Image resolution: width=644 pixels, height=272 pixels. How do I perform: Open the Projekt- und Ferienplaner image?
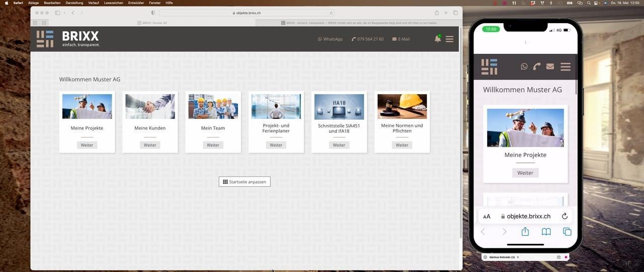point(276,106)
